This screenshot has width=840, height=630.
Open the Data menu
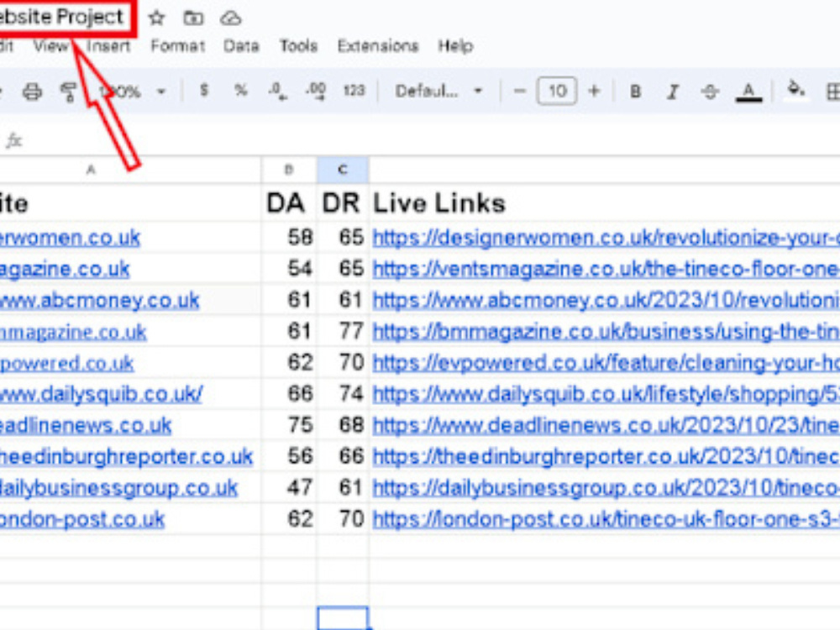tap(241, 46)
